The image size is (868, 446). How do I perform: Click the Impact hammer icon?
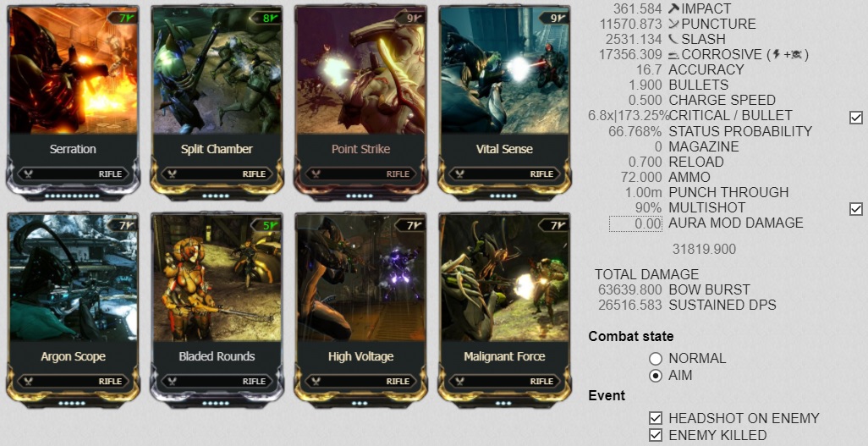pyautogui.click(x=673, y=8)
